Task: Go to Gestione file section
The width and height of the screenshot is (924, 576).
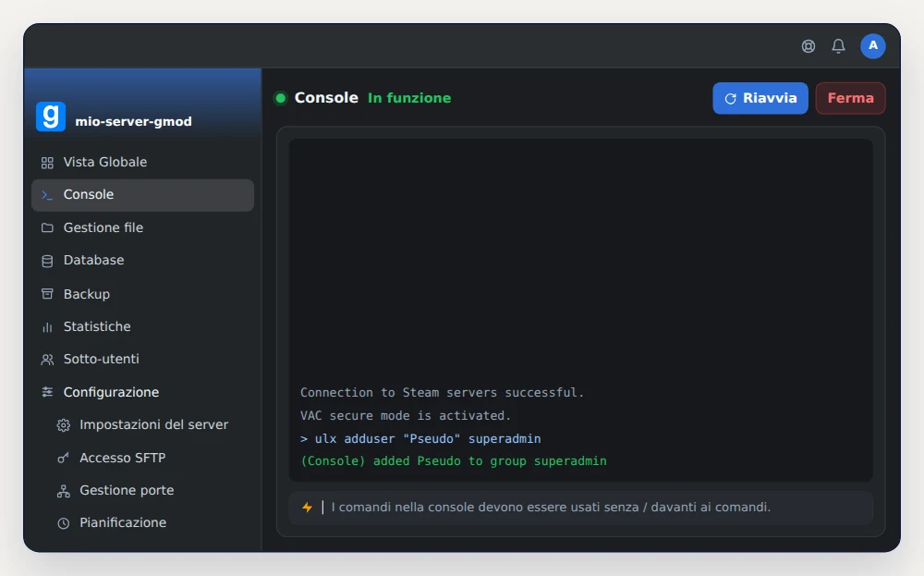Action: (x=142, y=227)
